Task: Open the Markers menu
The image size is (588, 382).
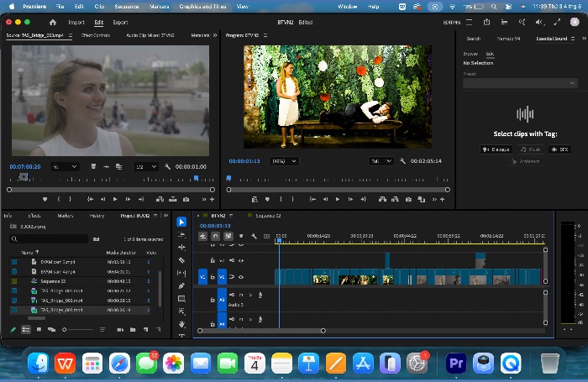Action: point(159,7)
